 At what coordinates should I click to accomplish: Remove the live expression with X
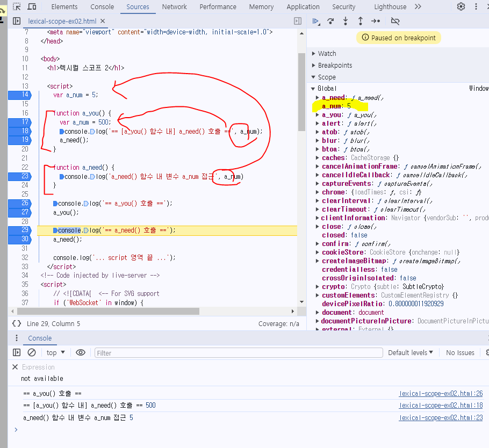(15, 367)
